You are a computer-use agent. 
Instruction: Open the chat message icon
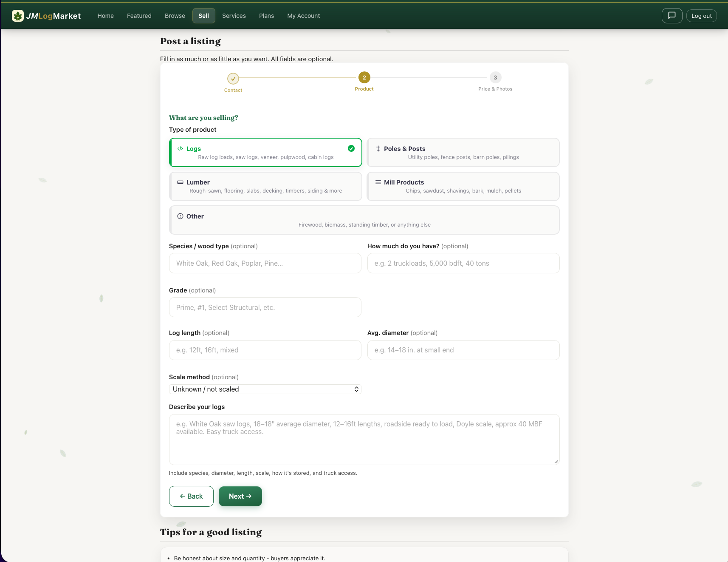coord(672,15)
